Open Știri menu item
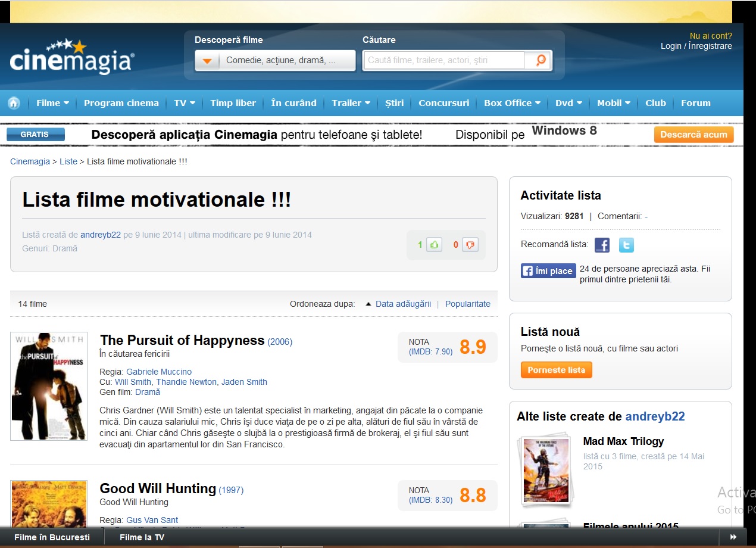 pos(394,103)
